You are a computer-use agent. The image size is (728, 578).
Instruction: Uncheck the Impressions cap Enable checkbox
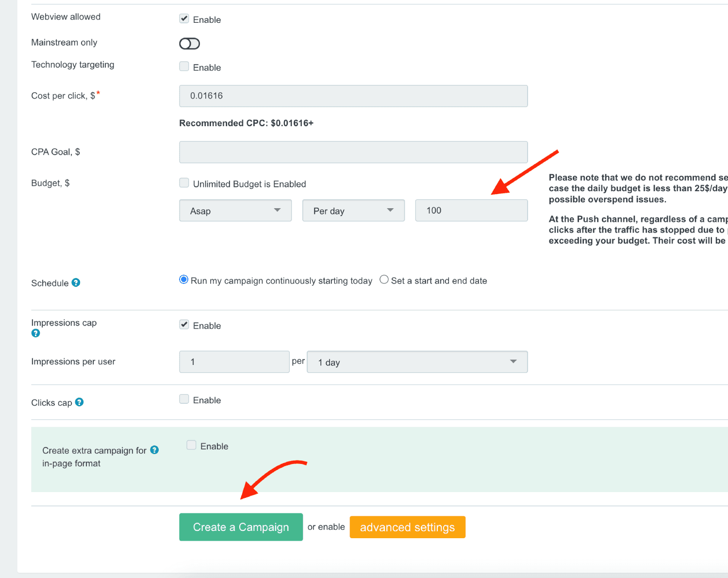(184, 324)
